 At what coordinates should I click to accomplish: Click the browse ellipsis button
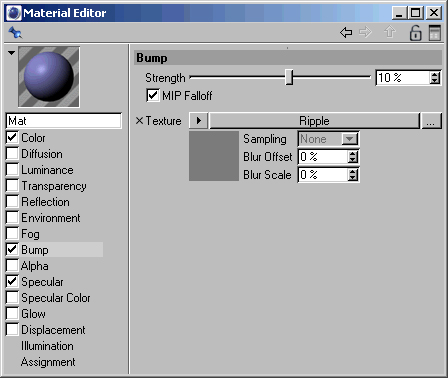point(431,121)
